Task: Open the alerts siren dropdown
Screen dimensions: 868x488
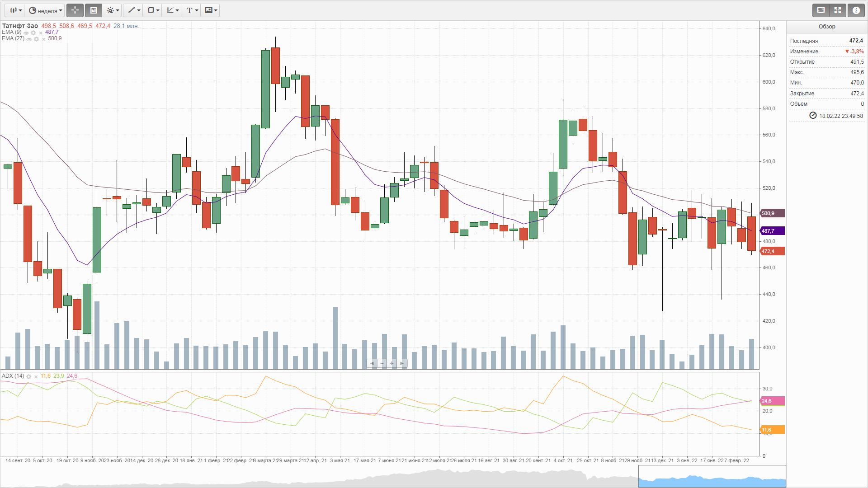Action: (x=113, y=10)
